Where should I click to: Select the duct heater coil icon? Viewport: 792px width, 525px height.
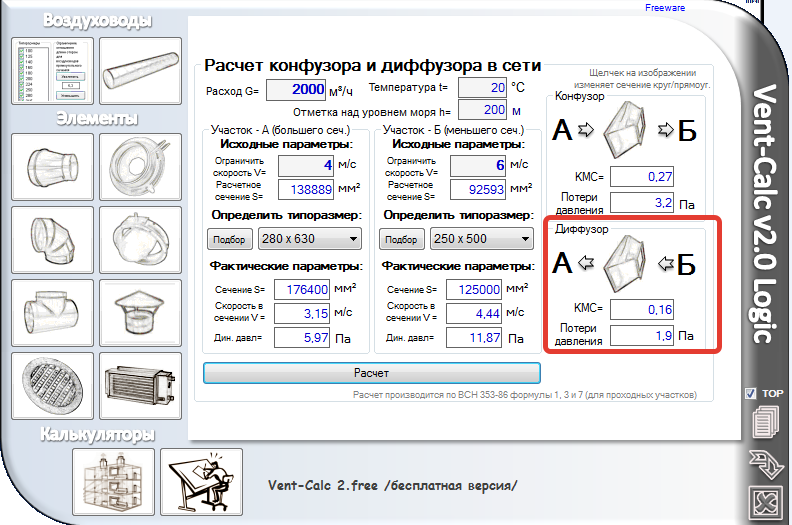[140, 386]
